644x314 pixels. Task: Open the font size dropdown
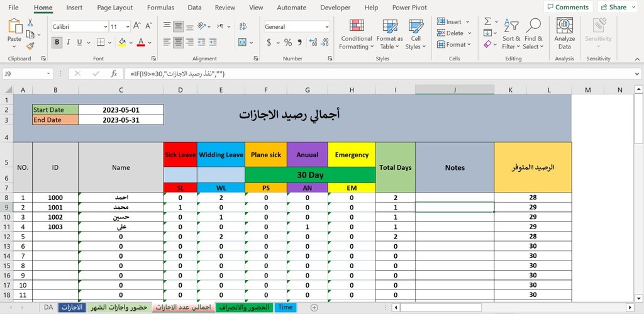tap(127, 26)
